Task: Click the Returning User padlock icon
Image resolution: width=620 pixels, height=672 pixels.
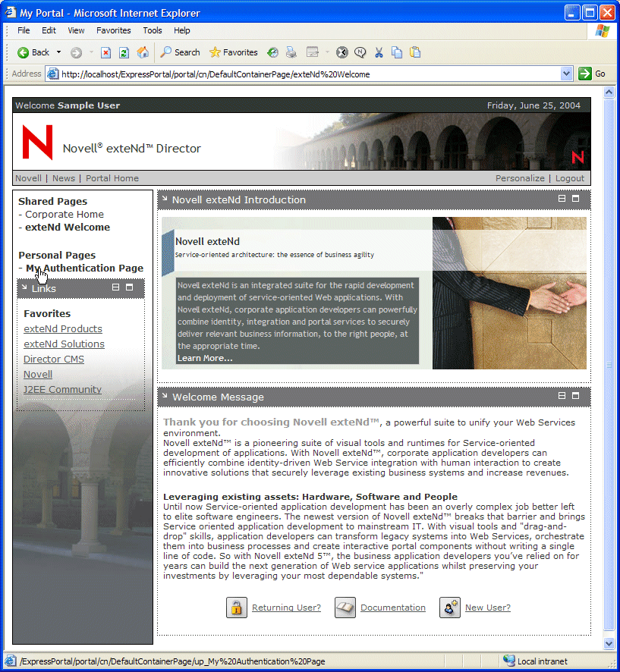Action: click(236, 608)
